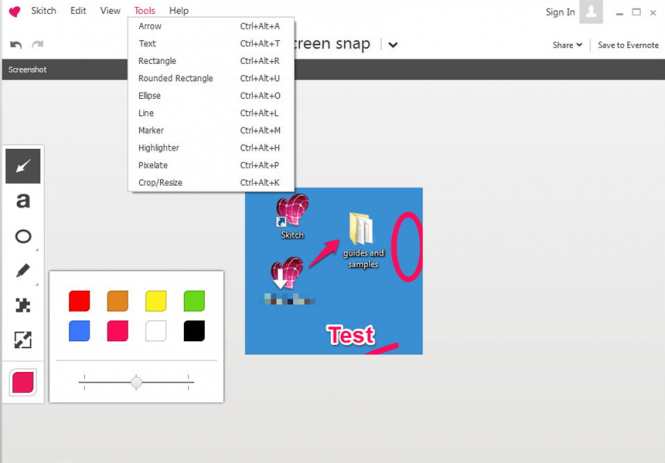
Task: Select the Arrow tool in left toolbar
Action: coord(23,166)
